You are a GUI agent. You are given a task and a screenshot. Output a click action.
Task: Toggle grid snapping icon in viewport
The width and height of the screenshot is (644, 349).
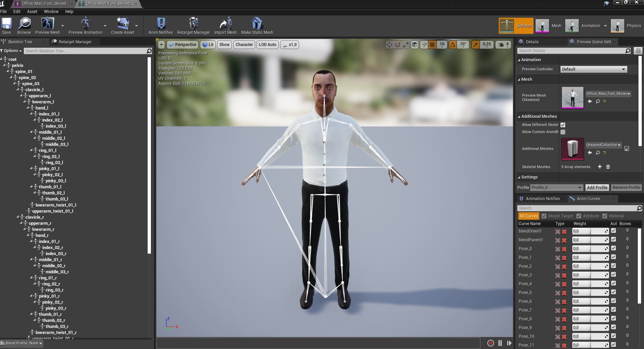[432, 45]
